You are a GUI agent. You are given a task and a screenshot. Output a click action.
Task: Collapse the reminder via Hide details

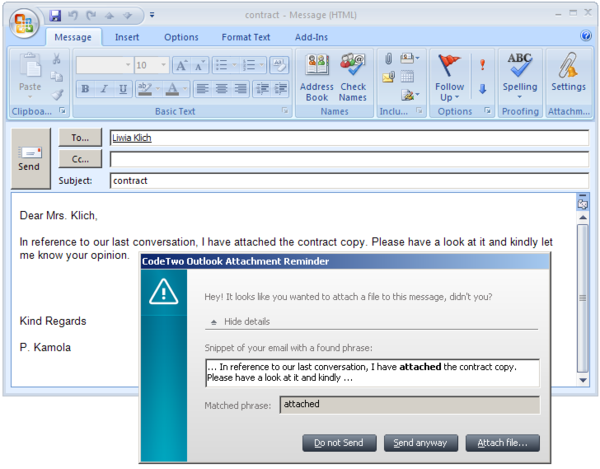coord(240,322)
